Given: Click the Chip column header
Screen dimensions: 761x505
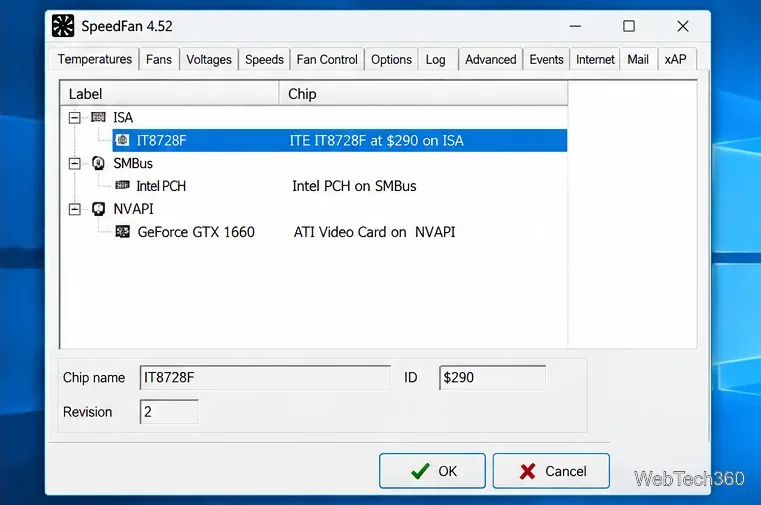Looking at the screenshot, I should (x=423, y=94).
